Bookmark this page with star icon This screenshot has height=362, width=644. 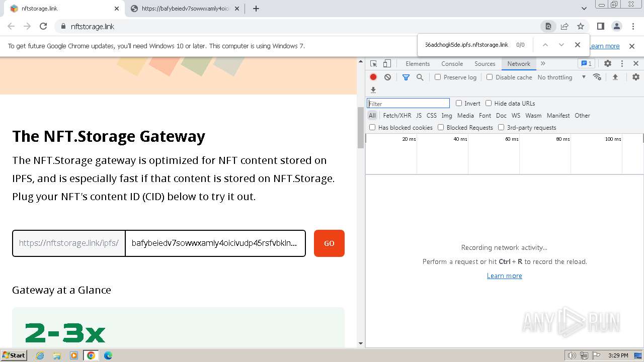pos(581,27)
